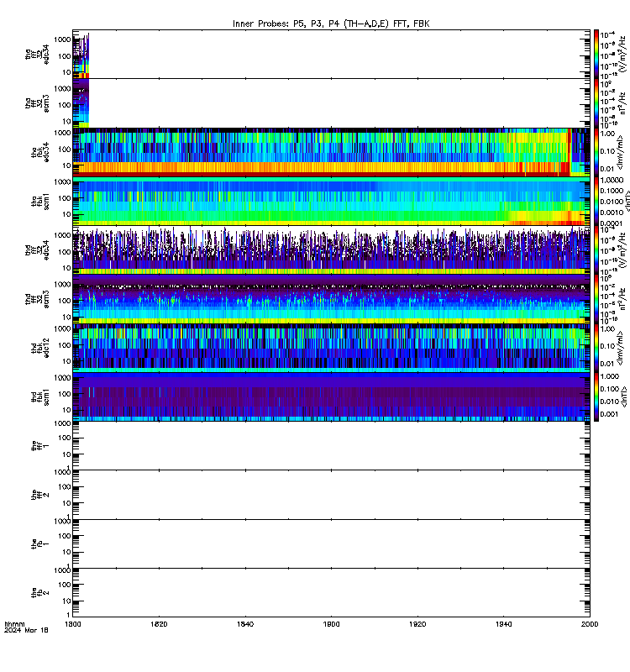
Task: Click the '(V/m)²/Hz' unit label of top color bar
Action: coord(624,54)
